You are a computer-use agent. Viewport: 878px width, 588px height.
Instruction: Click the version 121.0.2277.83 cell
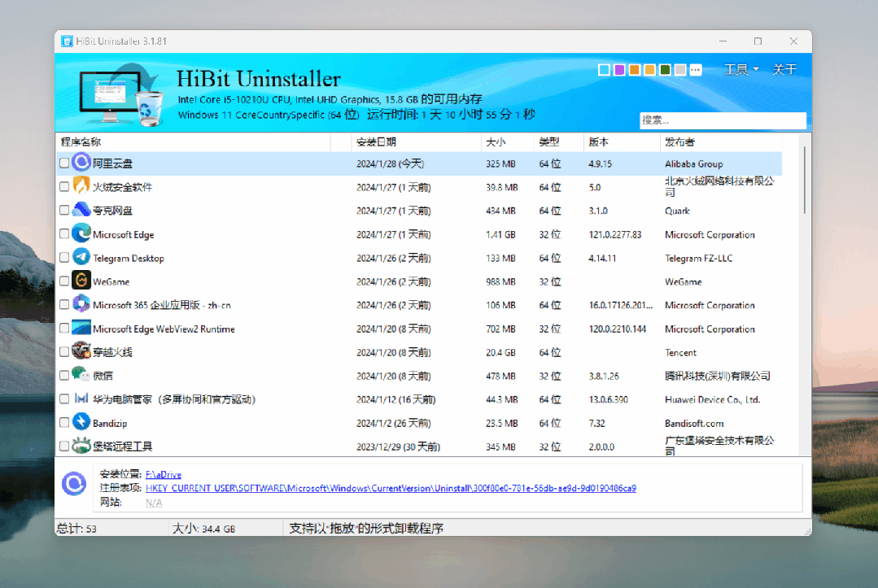click(x=615, y=234)
